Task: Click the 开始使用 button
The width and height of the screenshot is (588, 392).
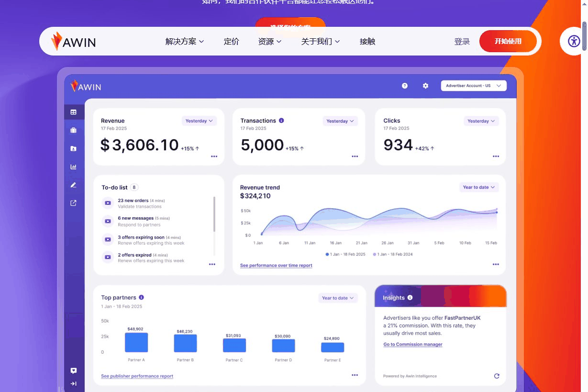Action: click(x=508, y=41)
